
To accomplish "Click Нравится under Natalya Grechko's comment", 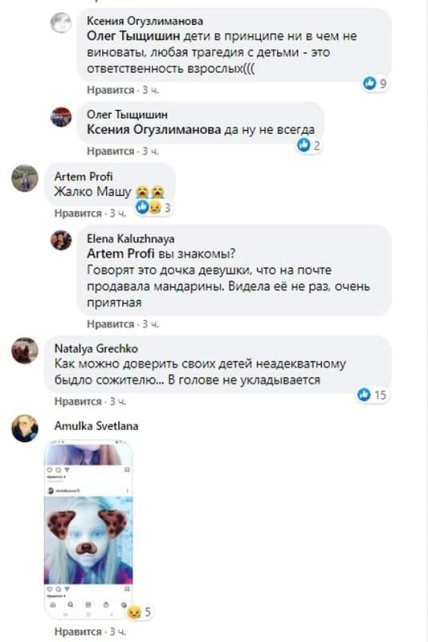I will tap(78, 402).
